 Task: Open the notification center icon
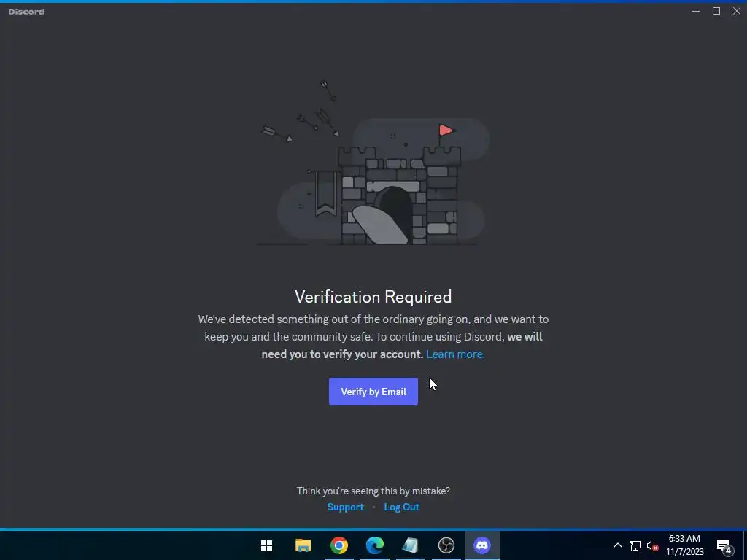pyautogui.click(x=724, y=546)
